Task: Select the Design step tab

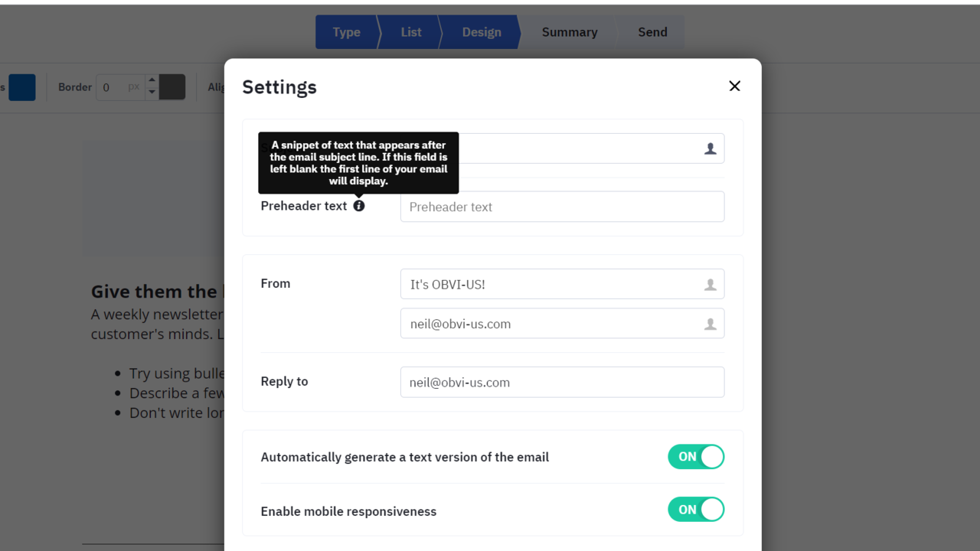Action: point(482,32)
